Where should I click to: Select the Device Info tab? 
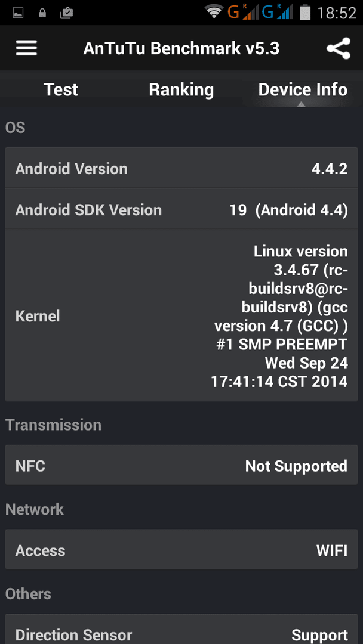[x=303, y=89]
